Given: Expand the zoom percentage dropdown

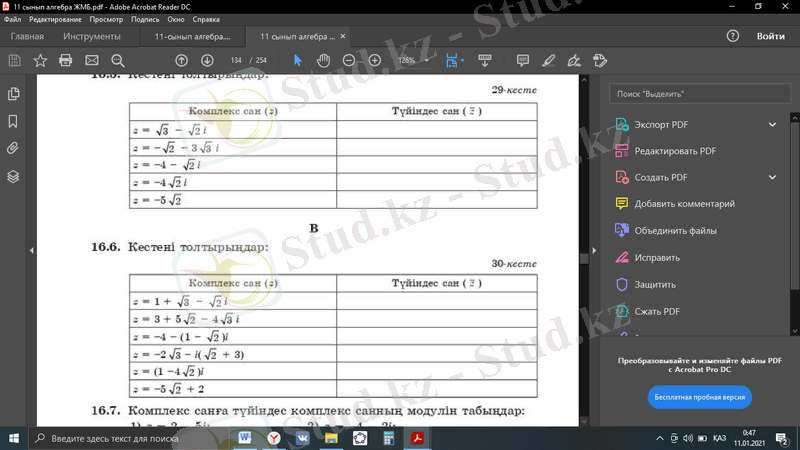Looking at the screenshot, I should (x=427, y=60).
